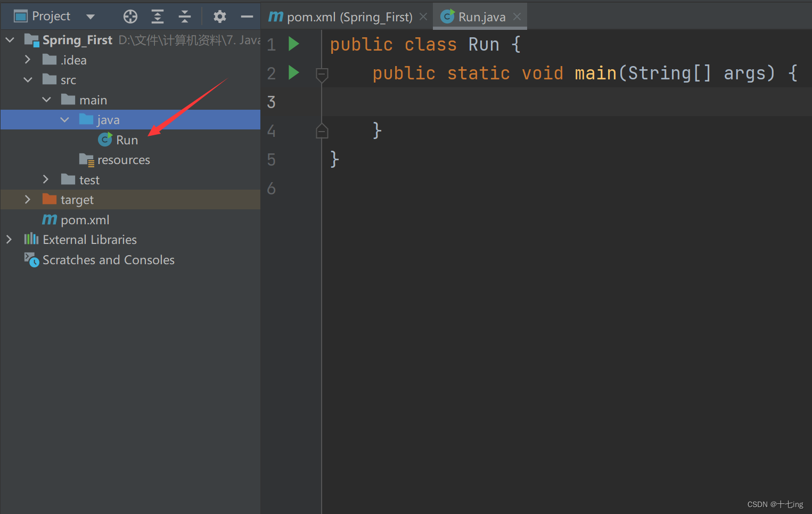This screenshot has height=514, width=812.
Task: Select the orange target folder icon
Action: coord(50,199)
